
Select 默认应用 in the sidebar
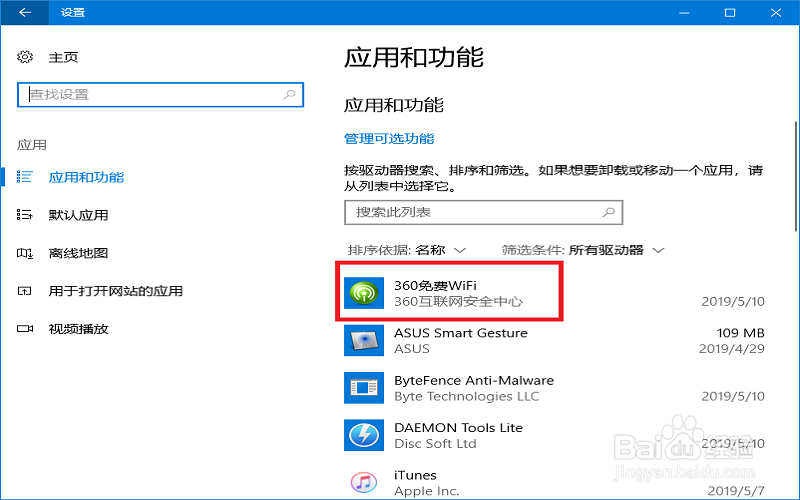tap(79, 215)
